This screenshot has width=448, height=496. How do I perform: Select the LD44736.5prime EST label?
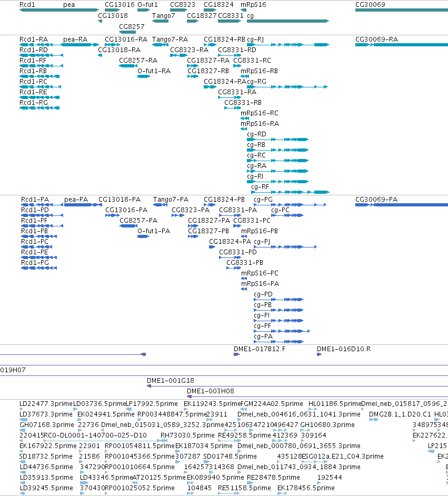[x=46, y=467]
